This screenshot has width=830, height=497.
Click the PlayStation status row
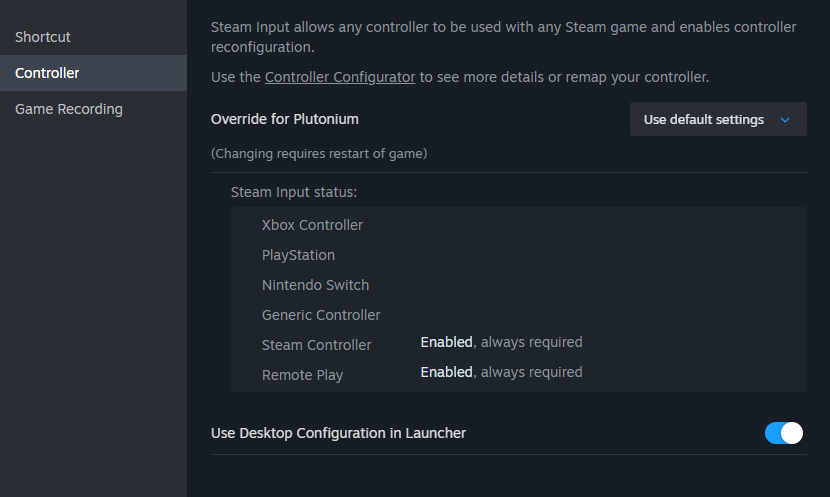click(x=518, y=255)
